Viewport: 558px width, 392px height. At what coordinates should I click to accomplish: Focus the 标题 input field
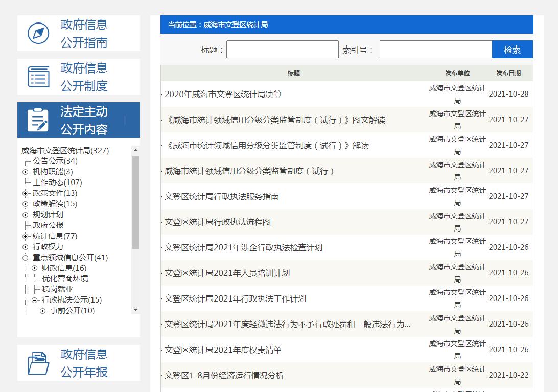pyautogui.click(x=282, y=50)
